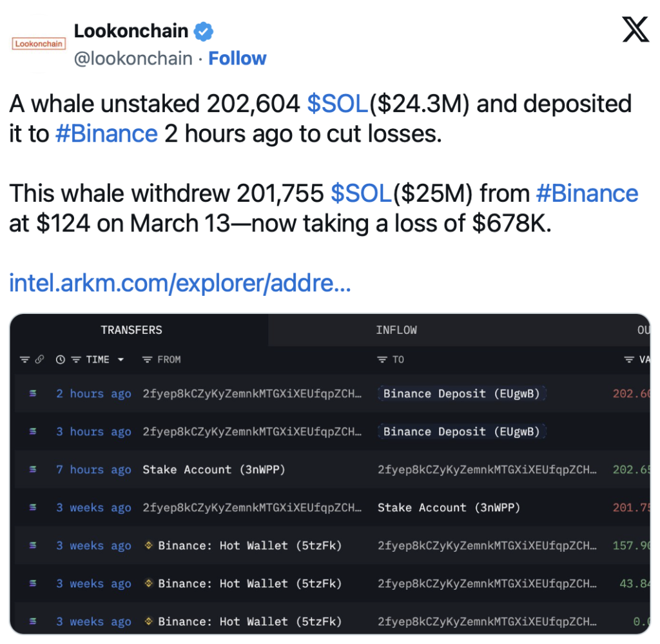Click the clock icon beside TIME
Viewport: 660px width, 644px height.
[61, 360]
